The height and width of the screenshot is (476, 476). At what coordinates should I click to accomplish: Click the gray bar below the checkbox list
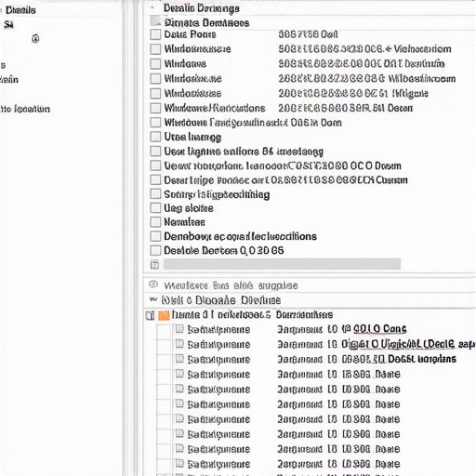282,264
